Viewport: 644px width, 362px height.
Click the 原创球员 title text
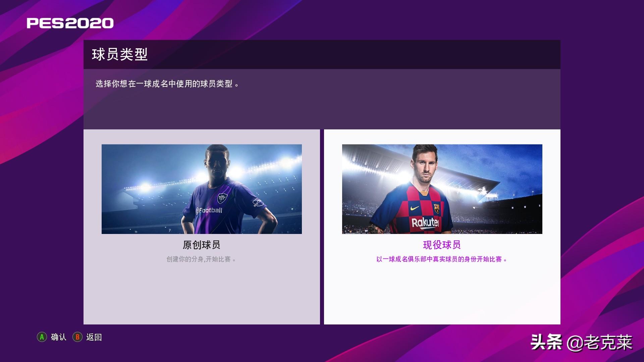click(x=202, y=245)
